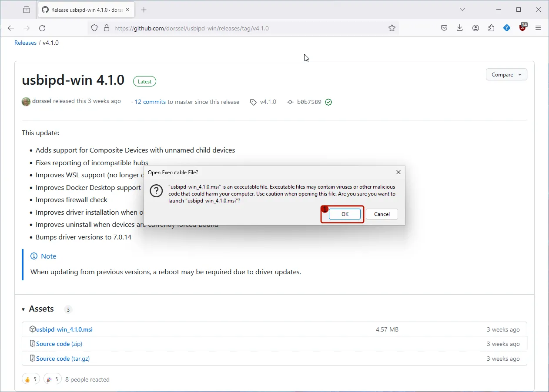Click the package icon beside usbipd-win_4.1.0.msi
Screen dimensions: 549x392
pyautogui.click(x=33, y=329)
